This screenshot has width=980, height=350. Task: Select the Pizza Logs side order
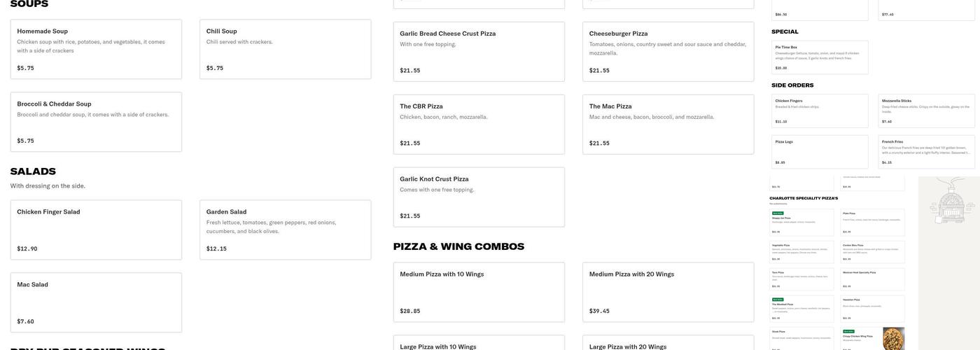(820, 152)
